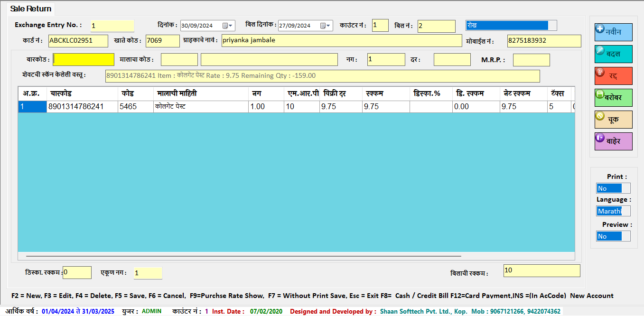Click the बिलाची रक्कम total field

click(541, 270)
